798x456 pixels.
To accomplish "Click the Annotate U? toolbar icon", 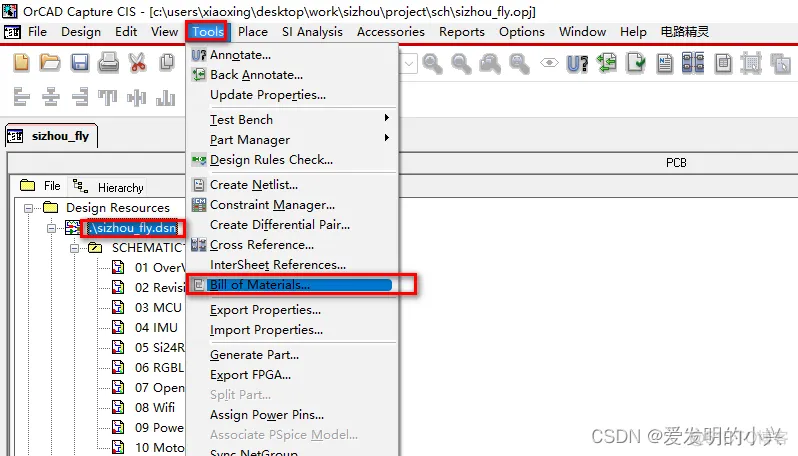I will [578, 64].
